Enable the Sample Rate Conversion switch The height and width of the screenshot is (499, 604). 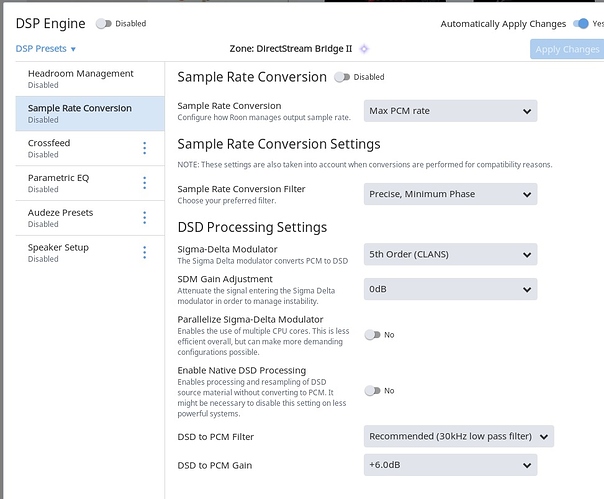click(342, 77)
